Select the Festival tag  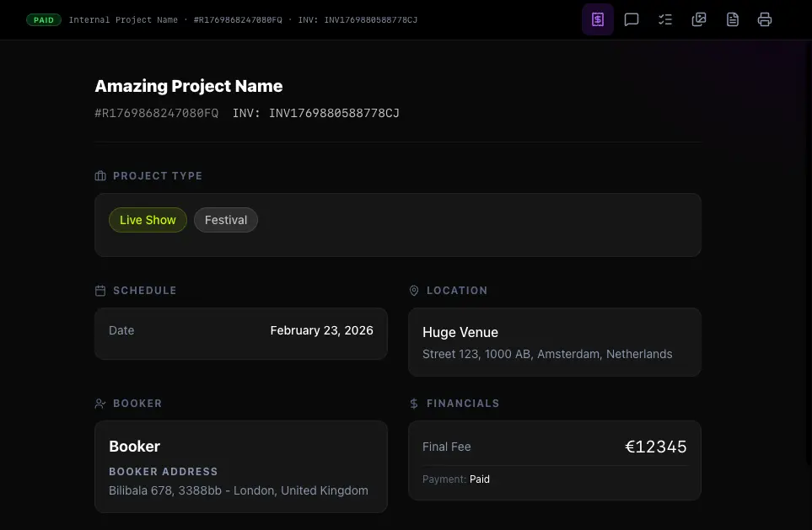pos(226,220)
